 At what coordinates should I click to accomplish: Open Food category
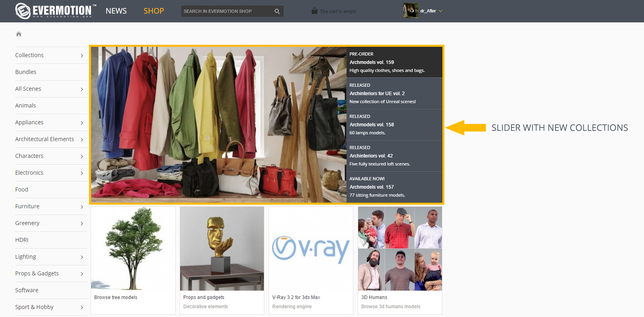pos(22,189)
